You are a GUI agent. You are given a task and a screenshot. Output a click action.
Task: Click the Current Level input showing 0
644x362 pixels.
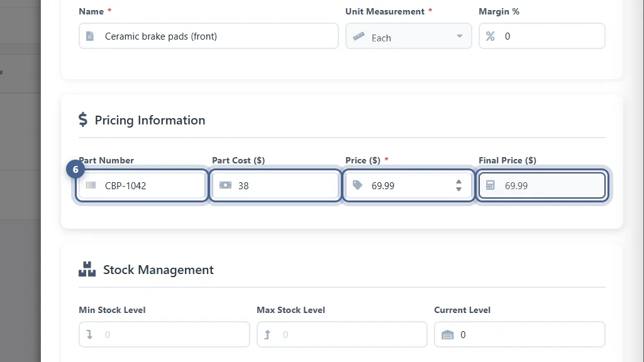(519, 334)
